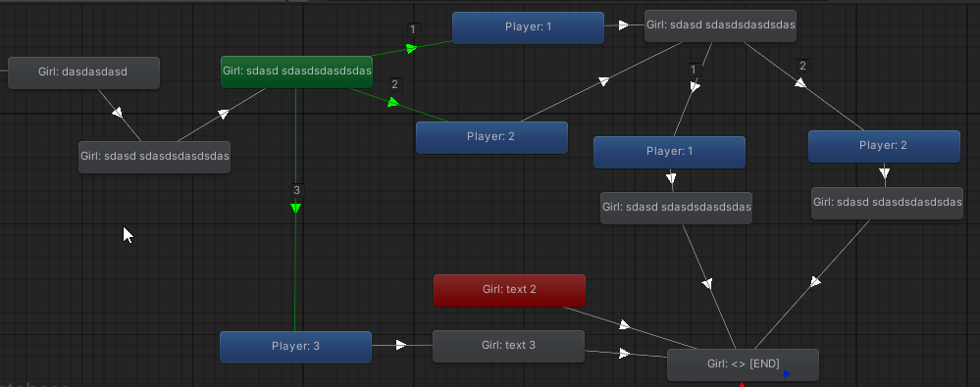
Task: Click the arrow below far-right 'Player: 2' node
Action: coord(885,172)
